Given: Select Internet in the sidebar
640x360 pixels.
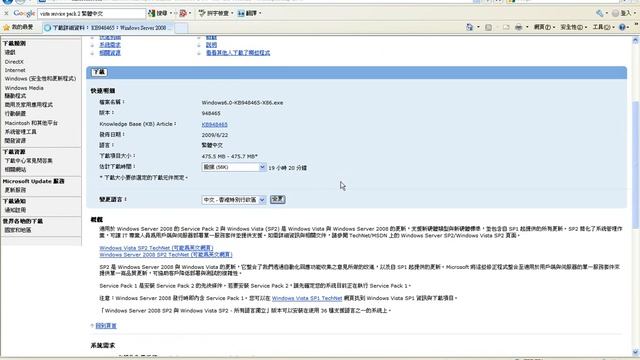Looking at the screenshot, I should point(15,70).
